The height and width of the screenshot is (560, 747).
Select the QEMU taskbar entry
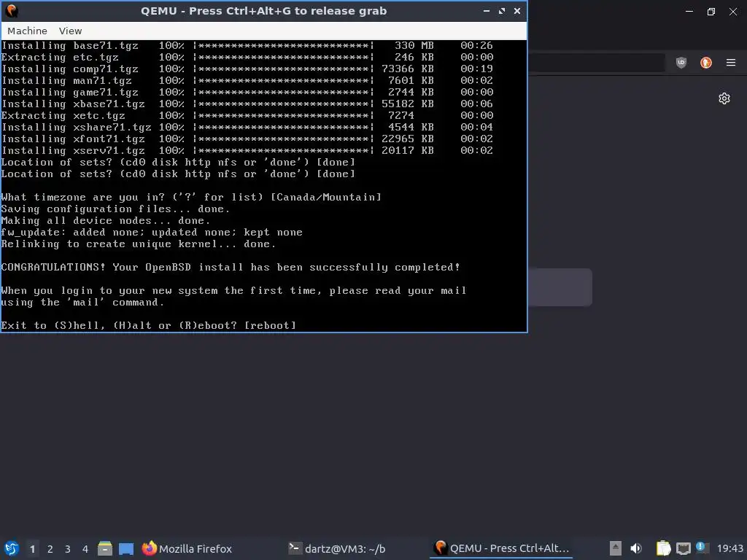502,548
